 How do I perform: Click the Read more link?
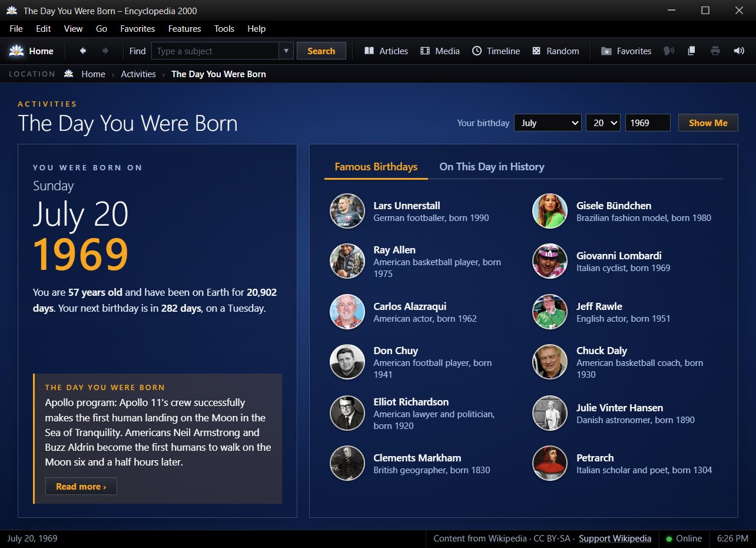tap(81, 487)
